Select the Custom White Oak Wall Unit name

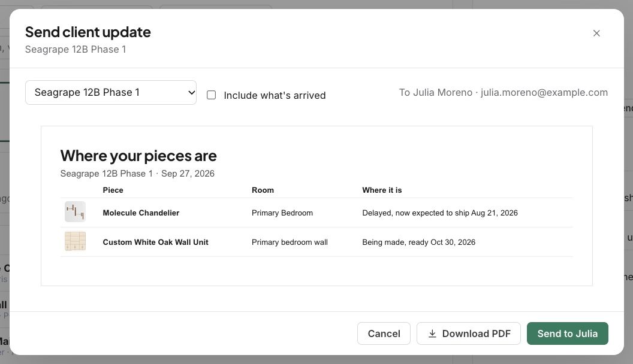[x=155, y=242]
